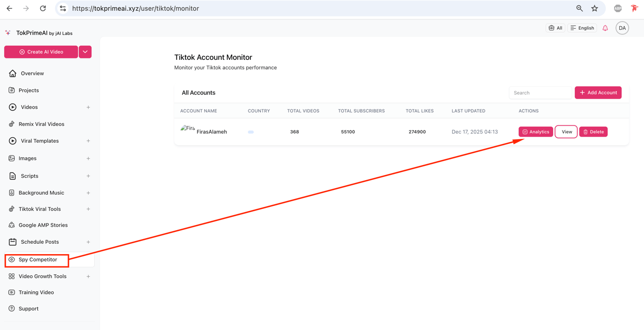Click the Total Subscribers column header
This screenshot has width=644, height=330.
[x=361, y=111]
